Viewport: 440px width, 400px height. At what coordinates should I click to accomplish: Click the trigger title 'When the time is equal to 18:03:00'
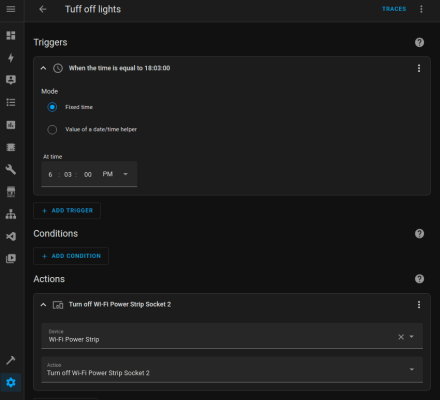point(119,68)
